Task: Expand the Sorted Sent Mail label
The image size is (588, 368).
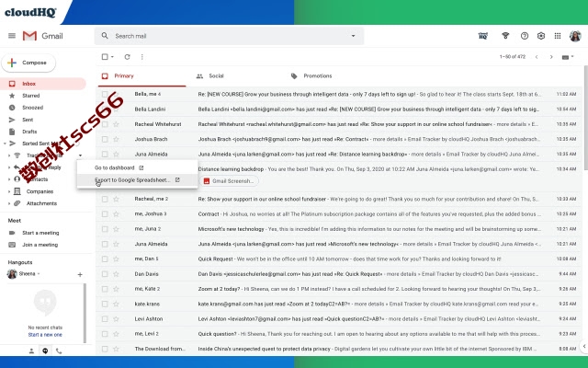Action: [x=5, y=144]
